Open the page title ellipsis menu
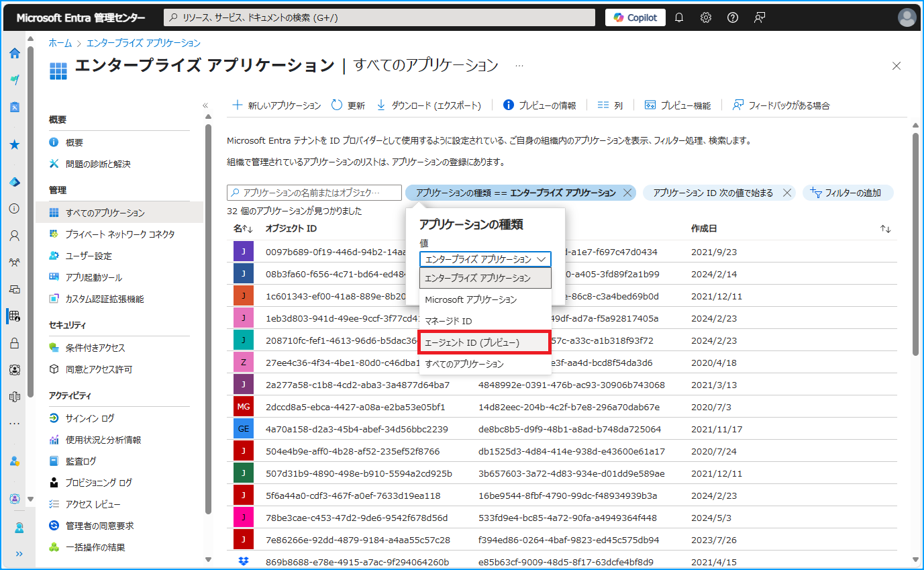This screenshot has width=924, height=570. 519,66
